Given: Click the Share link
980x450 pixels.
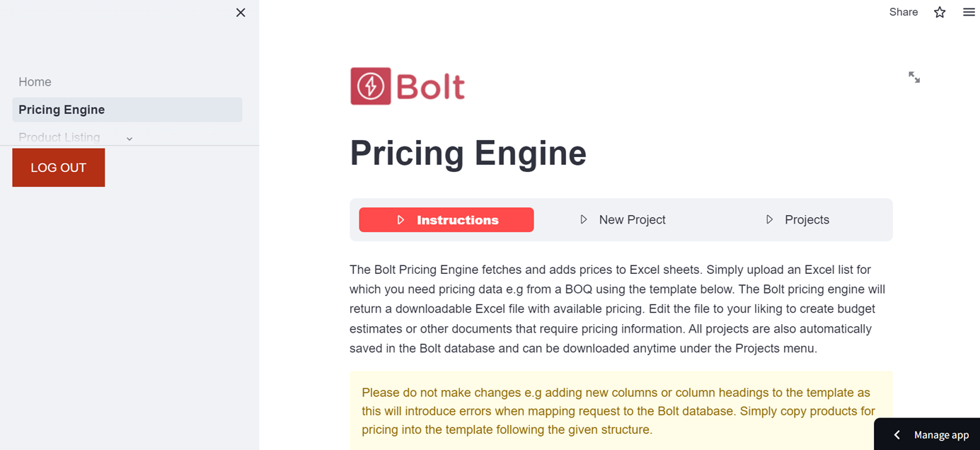Looking at the screenshot, I should (x=903, y=12).
